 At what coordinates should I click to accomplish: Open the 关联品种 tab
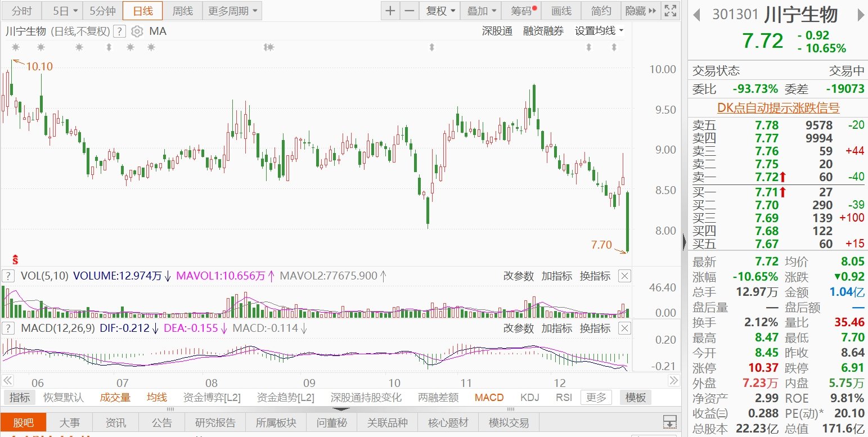click(388, 423)
